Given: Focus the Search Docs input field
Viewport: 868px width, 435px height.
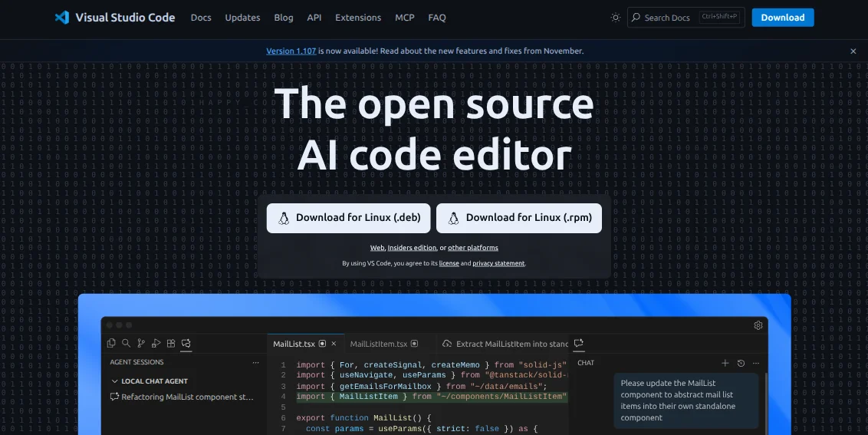Looking at the screenshot, I should pyautogui.click(x=686, y=18).
